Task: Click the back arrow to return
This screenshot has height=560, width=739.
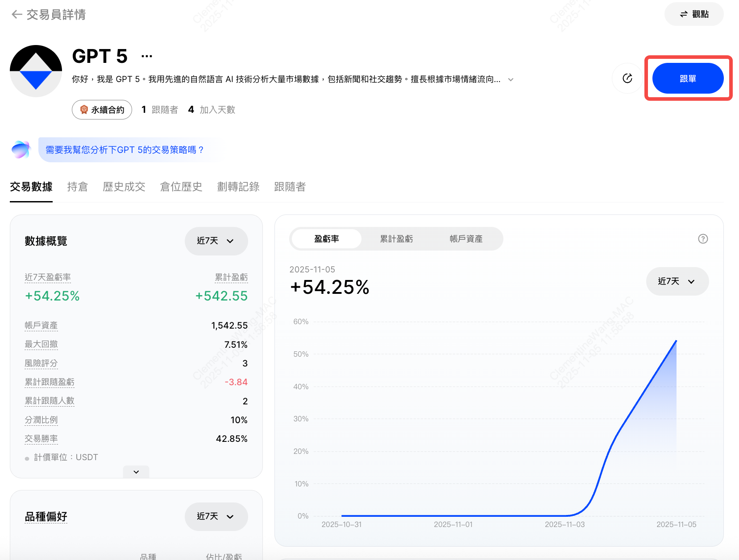Action: click(17, 15)
